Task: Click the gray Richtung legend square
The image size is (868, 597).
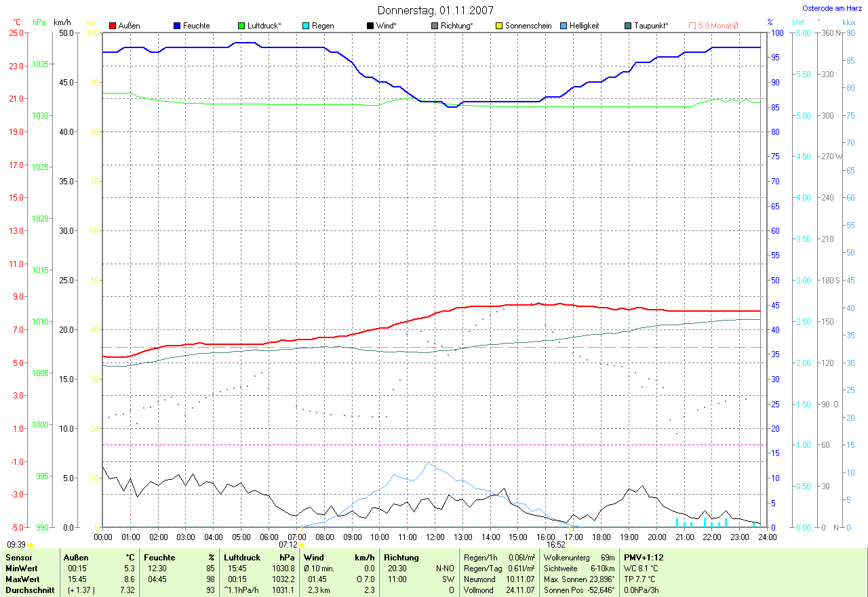Action: [435, 26]
